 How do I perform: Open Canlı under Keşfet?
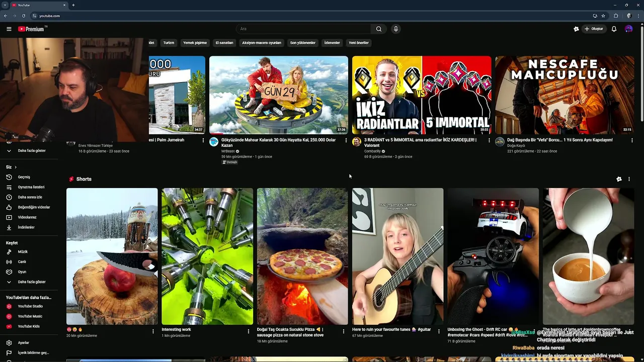point(29,261)
